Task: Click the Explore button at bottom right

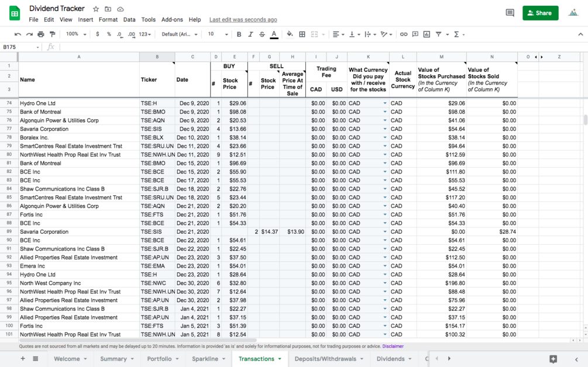Action: point(553,359)
